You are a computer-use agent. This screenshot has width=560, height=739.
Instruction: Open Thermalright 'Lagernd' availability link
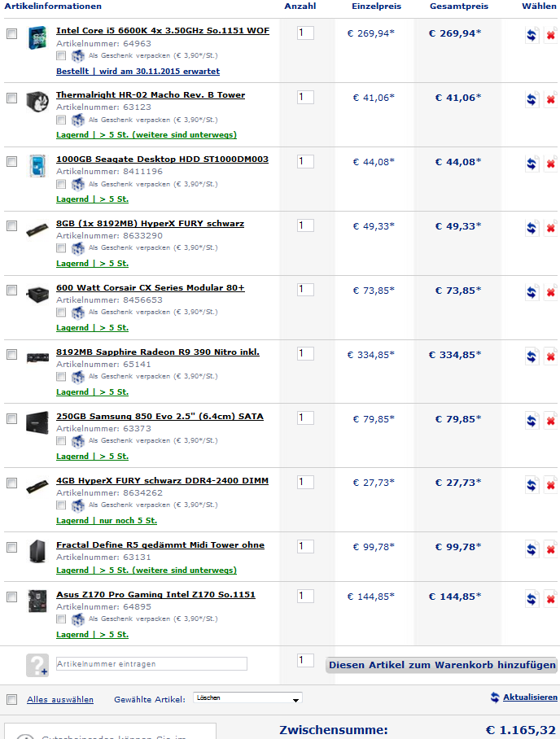[147, 135]
